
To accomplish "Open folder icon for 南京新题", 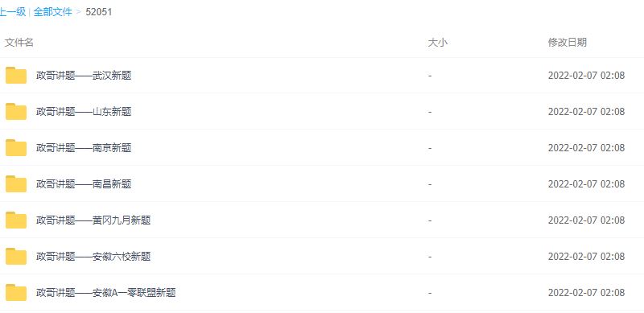I will [x=16, y=147].
